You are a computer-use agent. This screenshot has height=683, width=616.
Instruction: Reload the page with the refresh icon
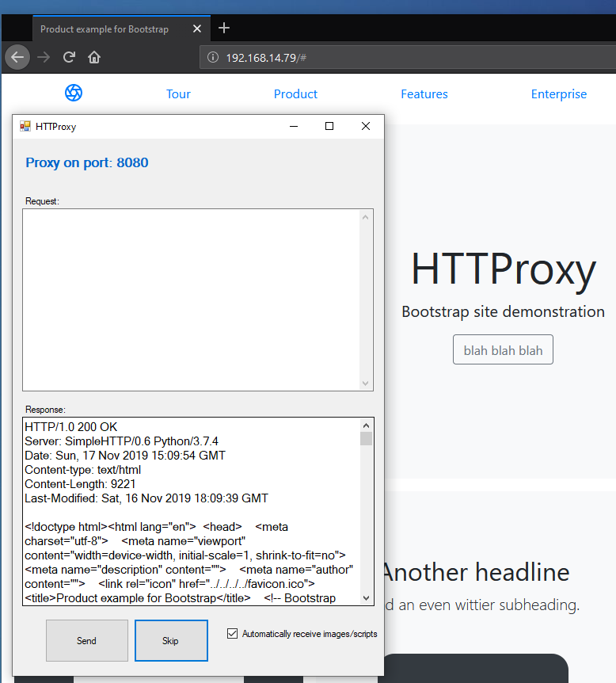(x=69, y=57)
